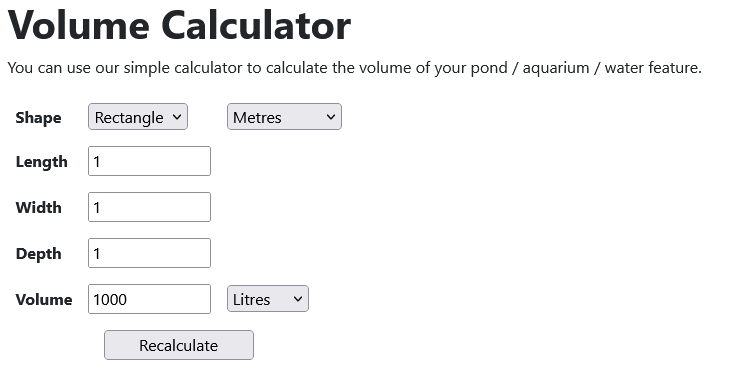This screenshot has width=735, height=376.
Task: Open the Litres volume unit dropdown
Action: (x=268, y=299)
